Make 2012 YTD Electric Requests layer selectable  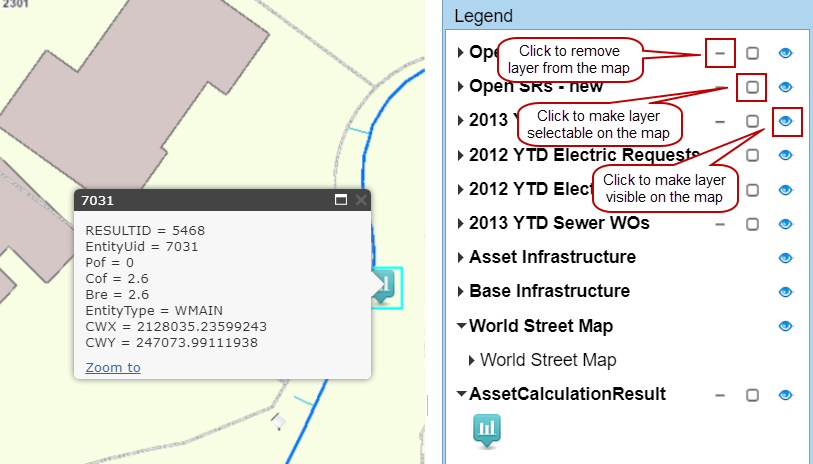point(752,156)
